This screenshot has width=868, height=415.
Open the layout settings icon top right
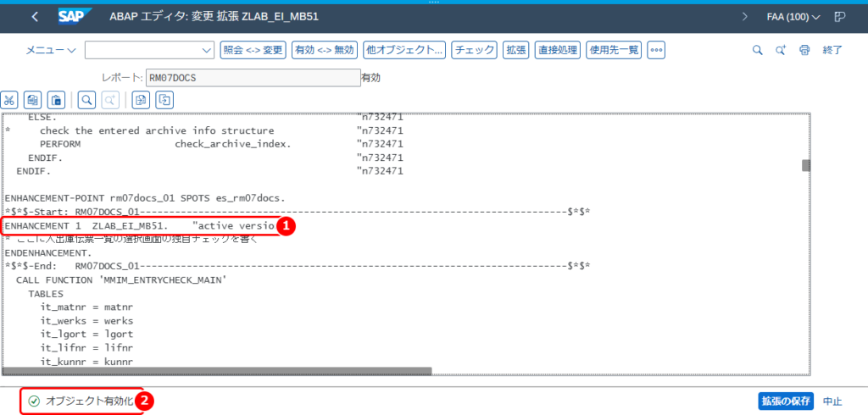click(839, 17)
